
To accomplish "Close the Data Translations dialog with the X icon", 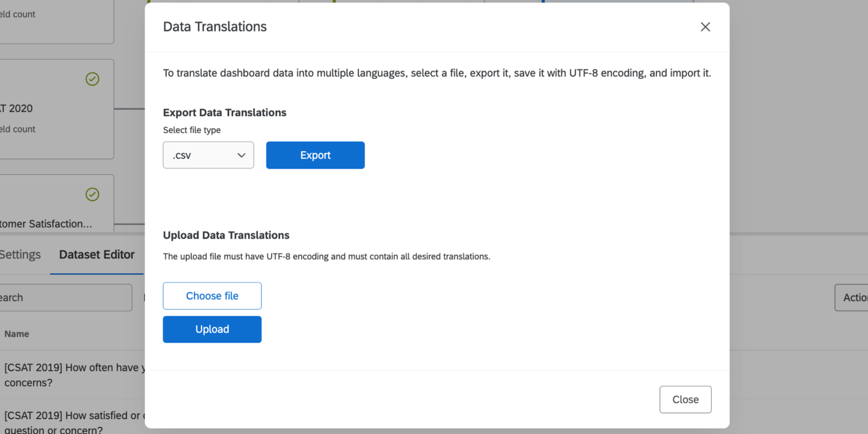I will (x=705, y=27).
